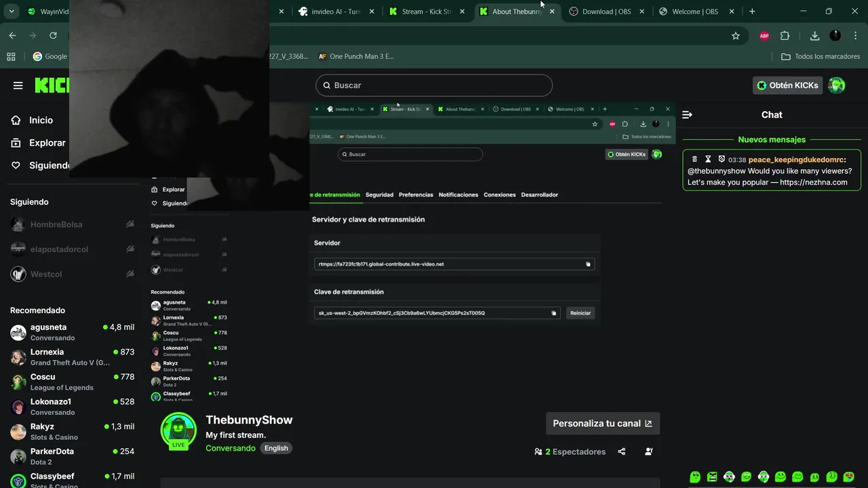
Task: Copy the Clave de retransmisión with copy icon
Action: coord(553,313)
